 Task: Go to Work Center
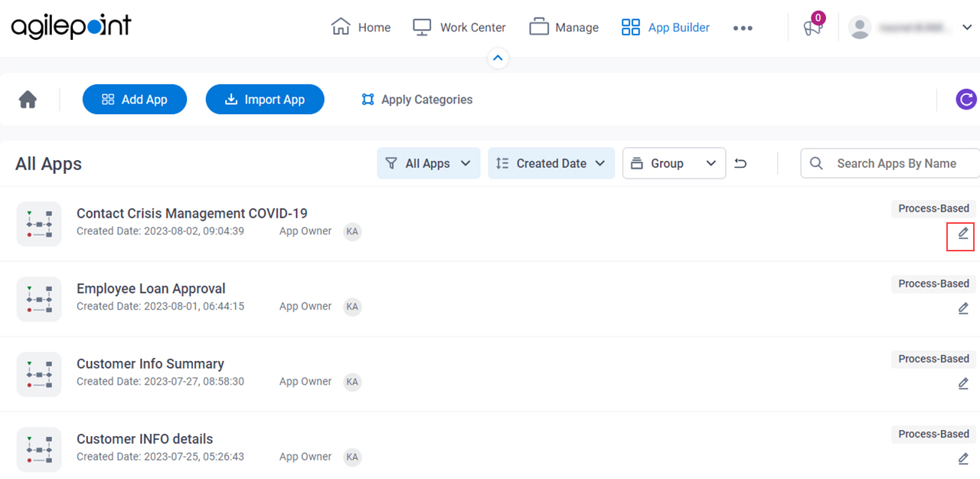click(459, 27)
